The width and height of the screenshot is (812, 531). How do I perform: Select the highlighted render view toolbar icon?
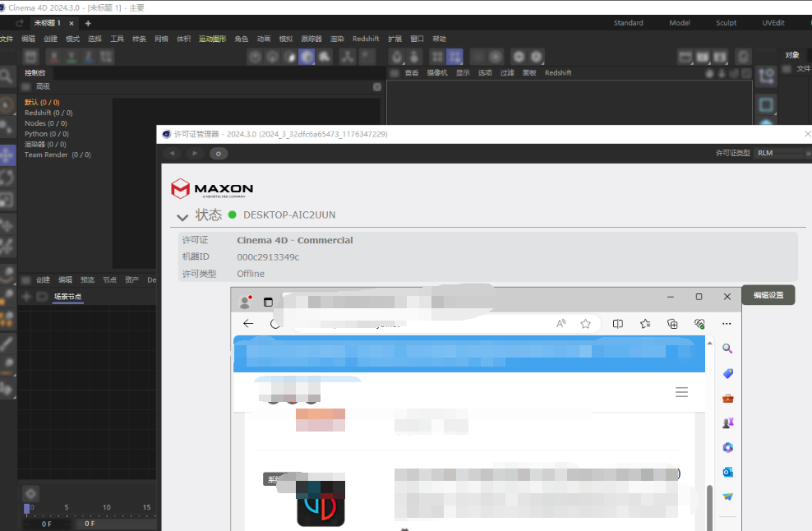click(x=307, y=57)
